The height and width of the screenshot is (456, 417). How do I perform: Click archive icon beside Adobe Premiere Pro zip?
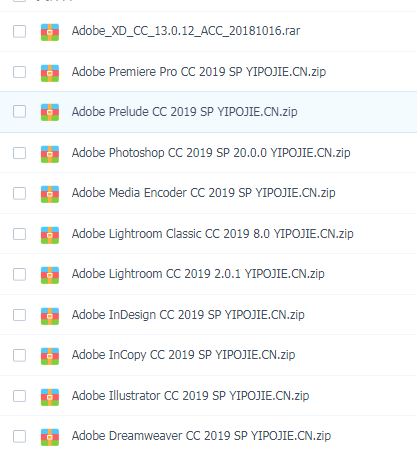pyautogui.click(x=50, y=73)
